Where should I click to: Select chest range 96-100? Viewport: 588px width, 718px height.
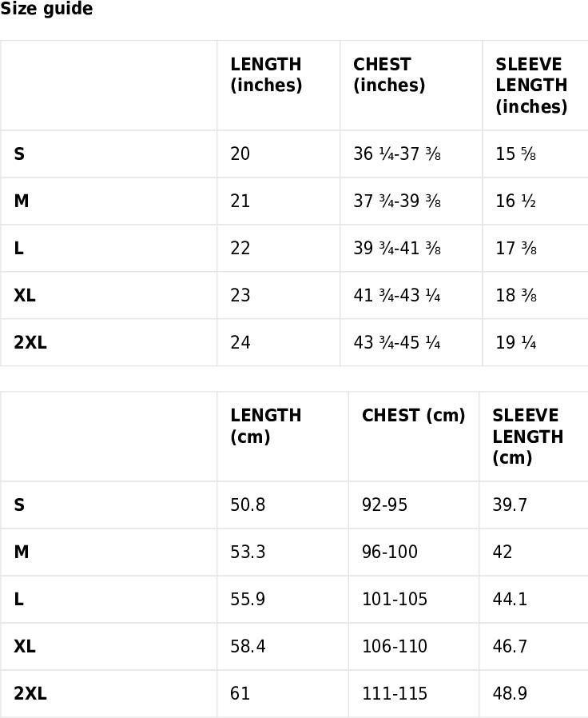tap(389, 552)
